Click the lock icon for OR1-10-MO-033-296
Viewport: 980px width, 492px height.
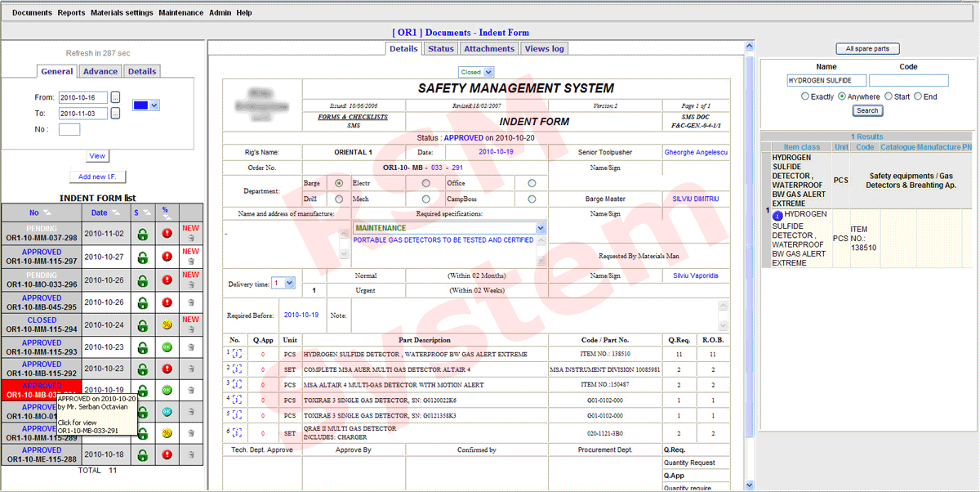pyautogui.click(x=142, y=280)
